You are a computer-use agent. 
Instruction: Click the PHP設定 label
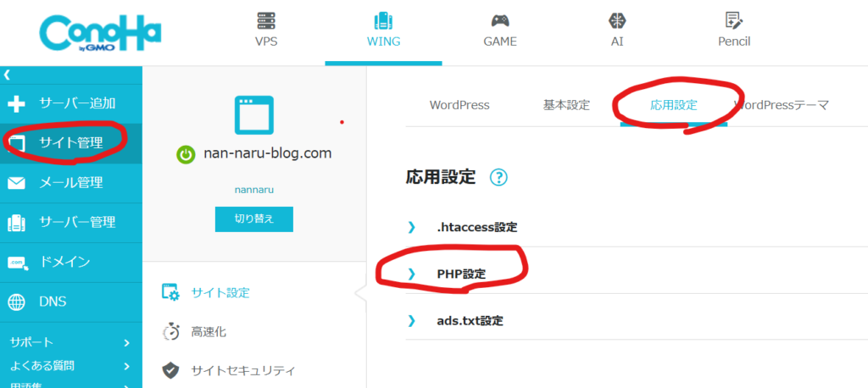tap(460, 274)
